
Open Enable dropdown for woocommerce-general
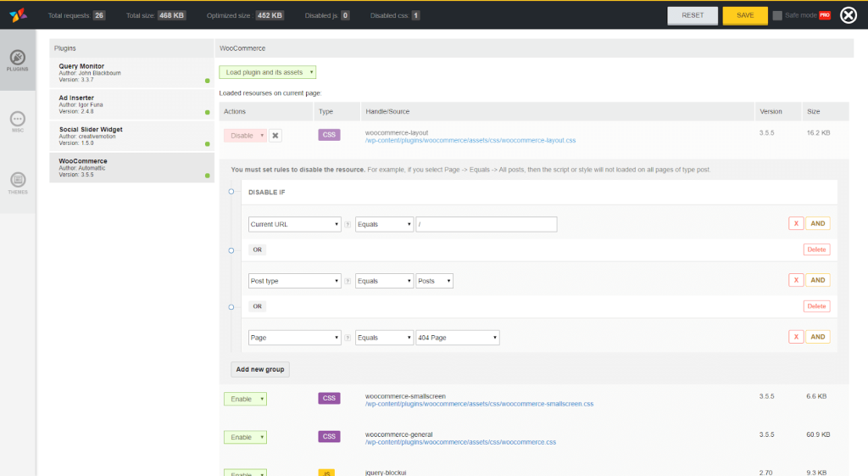(245, 437)
